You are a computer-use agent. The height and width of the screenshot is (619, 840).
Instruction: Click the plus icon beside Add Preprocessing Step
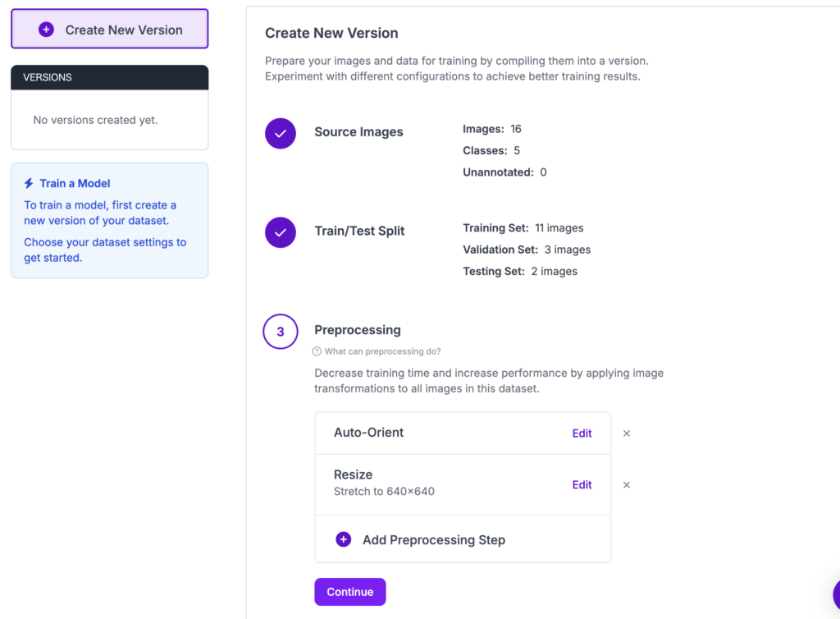coord(343,539)
